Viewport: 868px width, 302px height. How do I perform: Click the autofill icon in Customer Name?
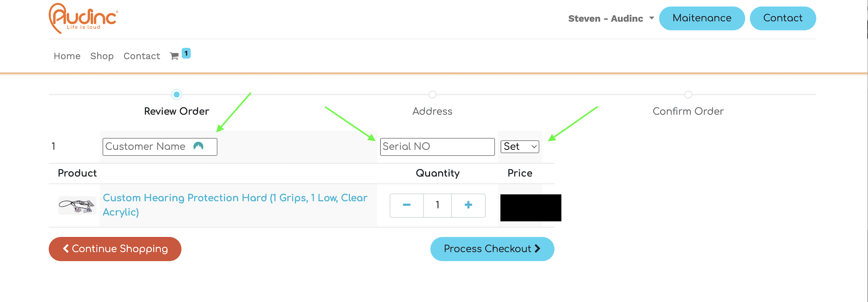pyautogui.click(x=198, y=146)
